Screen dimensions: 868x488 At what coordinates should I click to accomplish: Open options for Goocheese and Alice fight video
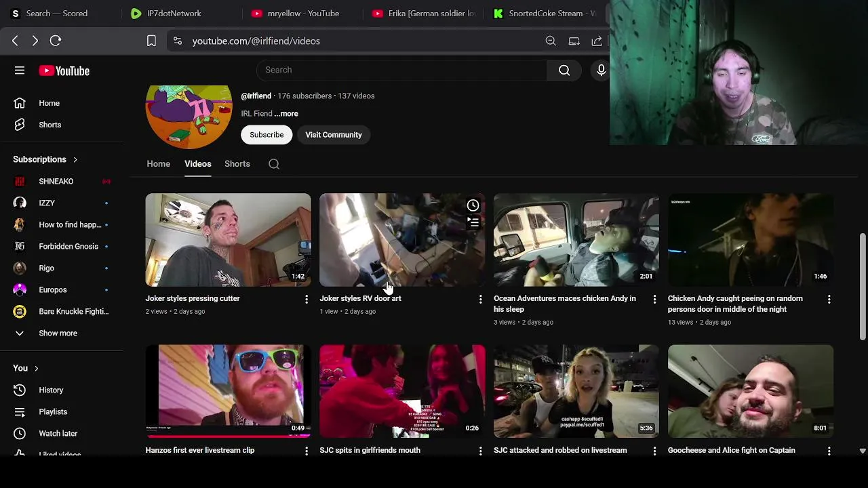pos(829,451)
